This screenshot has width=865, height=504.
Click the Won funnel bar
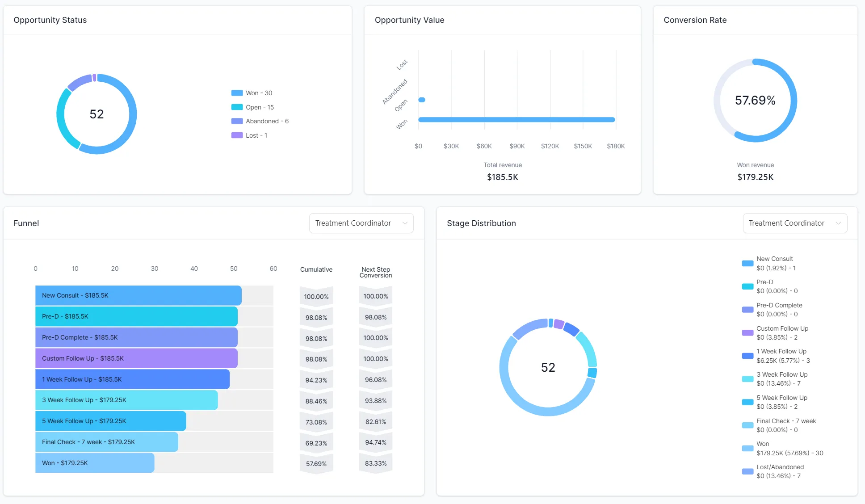(95, 463)
